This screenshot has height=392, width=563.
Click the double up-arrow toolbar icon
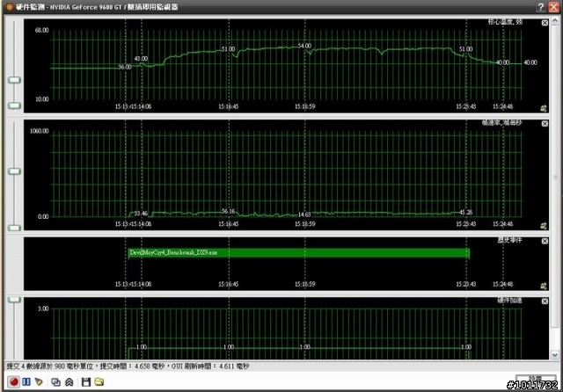click(69, 382)
